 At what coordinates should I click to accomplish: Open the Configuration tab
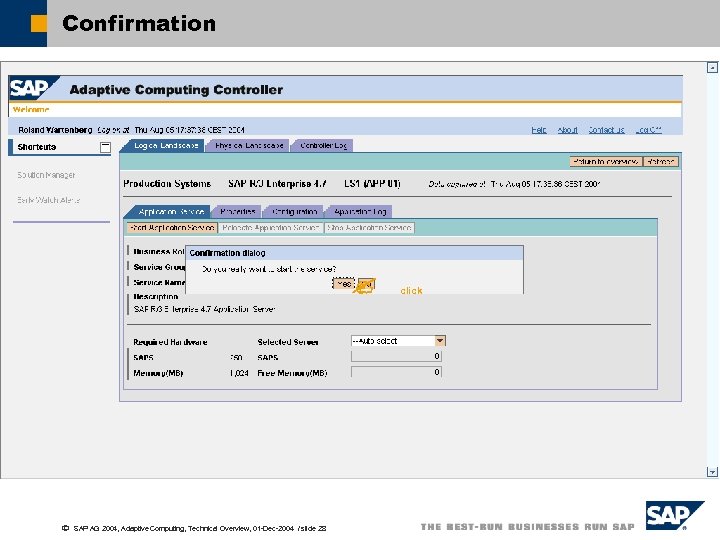294,212
